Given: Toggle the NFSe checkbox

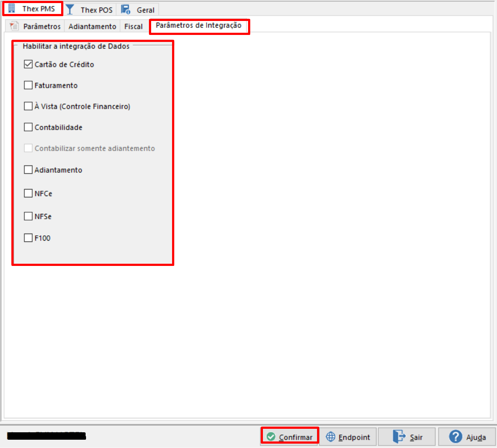Looking at the screenshot, I should (x=28, y=217).
